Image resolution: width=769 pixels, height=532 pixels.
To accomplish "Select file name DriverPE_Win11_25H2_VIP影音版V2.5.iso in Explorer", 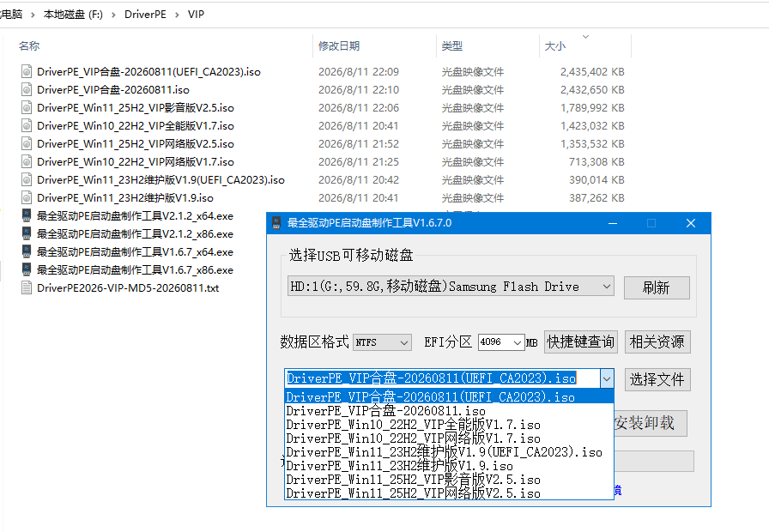I will (x=136, y=108).
